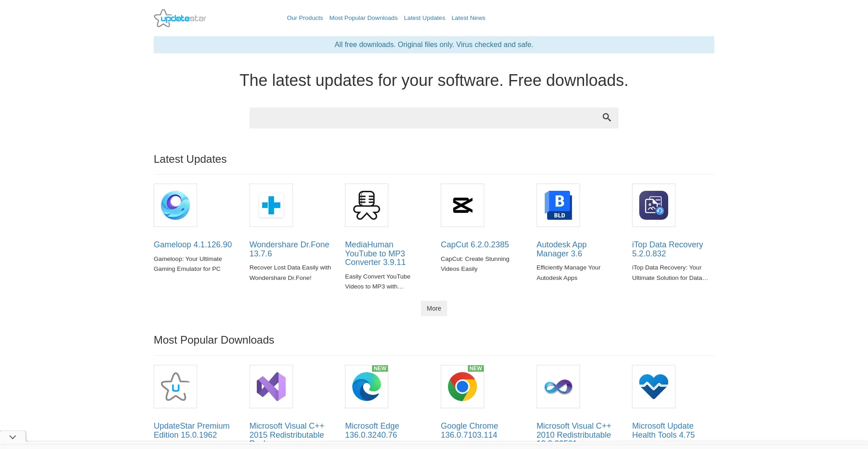Click the Most Popular Downloads section heading

click(x=214, y=340)
